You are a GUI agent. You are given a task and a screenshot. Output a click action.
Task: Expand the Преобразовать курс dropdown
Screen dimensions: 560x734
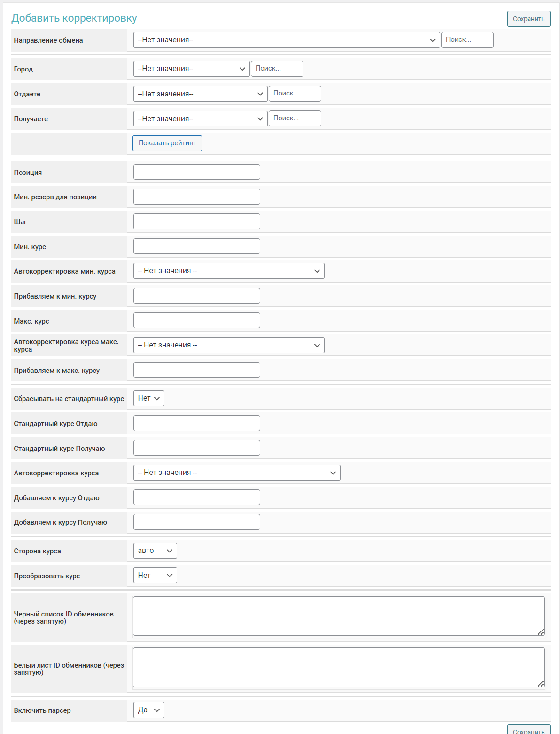point(155,576)
